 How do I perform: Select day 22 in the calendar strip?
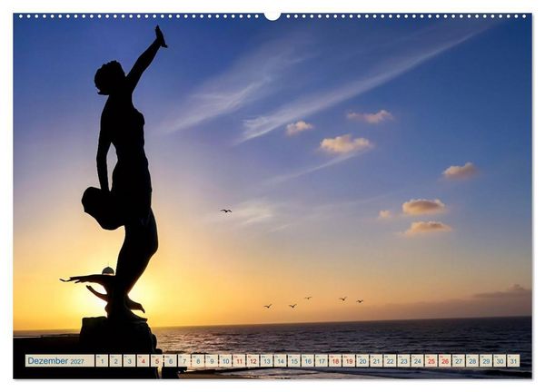tap(390, 360)
